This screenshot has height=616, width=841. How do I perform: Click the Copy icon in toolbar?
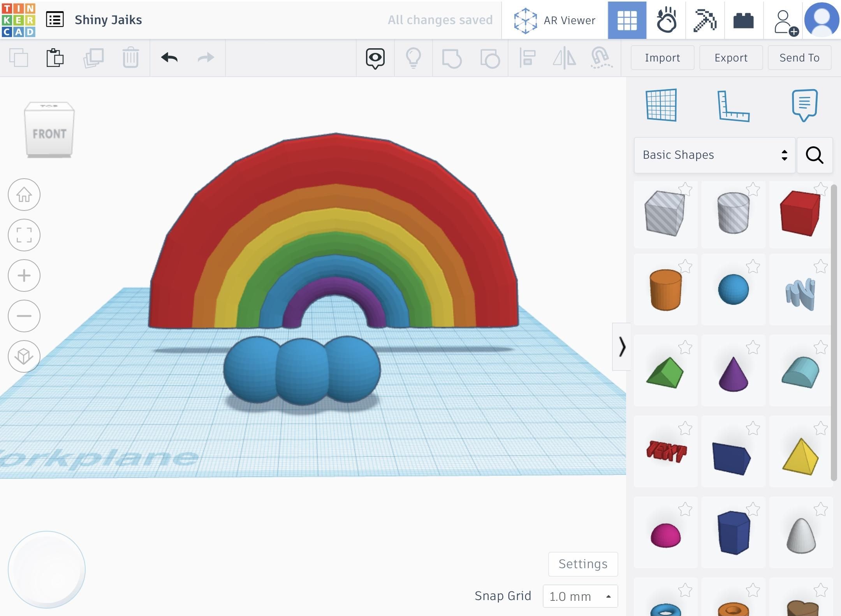tap(19, 58)
